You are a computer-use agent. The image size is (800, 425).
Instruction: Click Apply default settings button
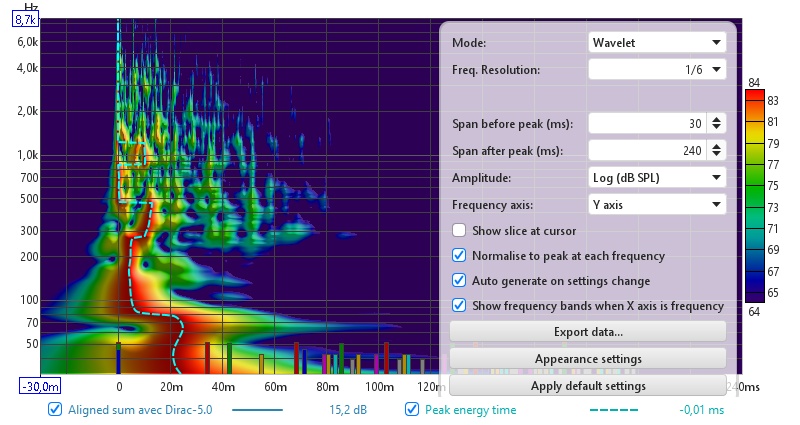[588, 386]
